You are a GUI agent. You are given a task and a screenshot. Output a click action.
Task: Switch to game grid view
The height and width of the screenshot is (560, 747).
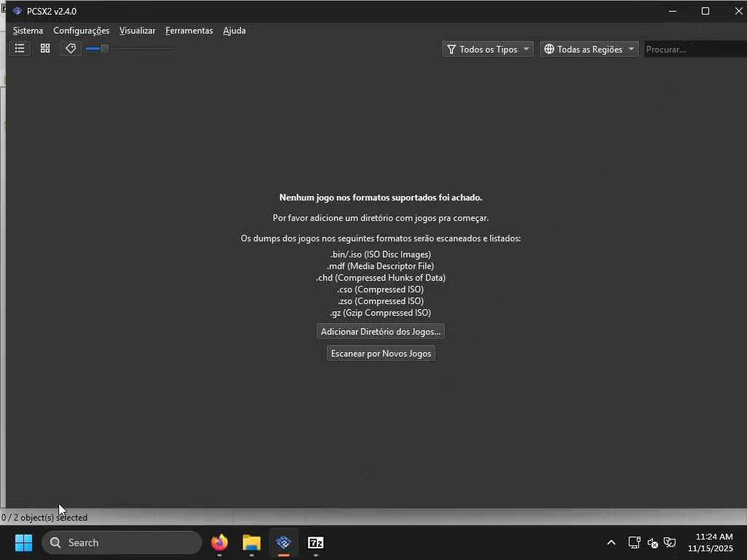[x=45, y=49]
